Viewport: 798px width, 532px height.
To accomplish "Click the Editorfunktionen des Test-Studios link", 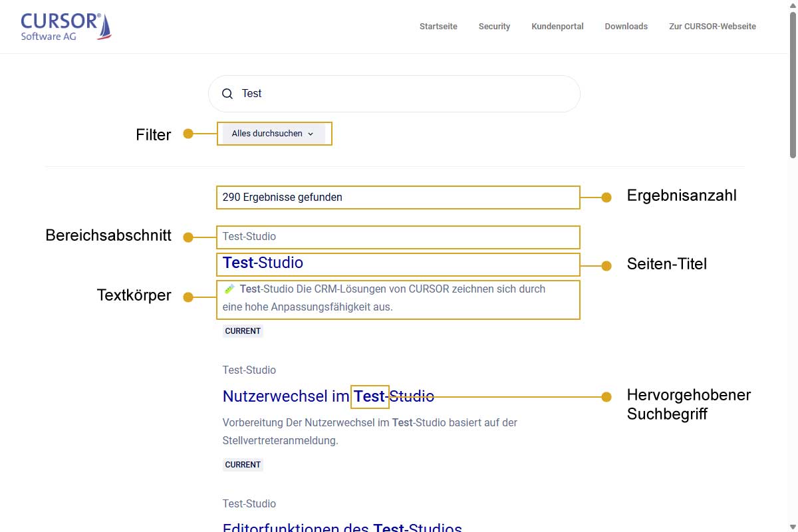I will tap(342, 527).
